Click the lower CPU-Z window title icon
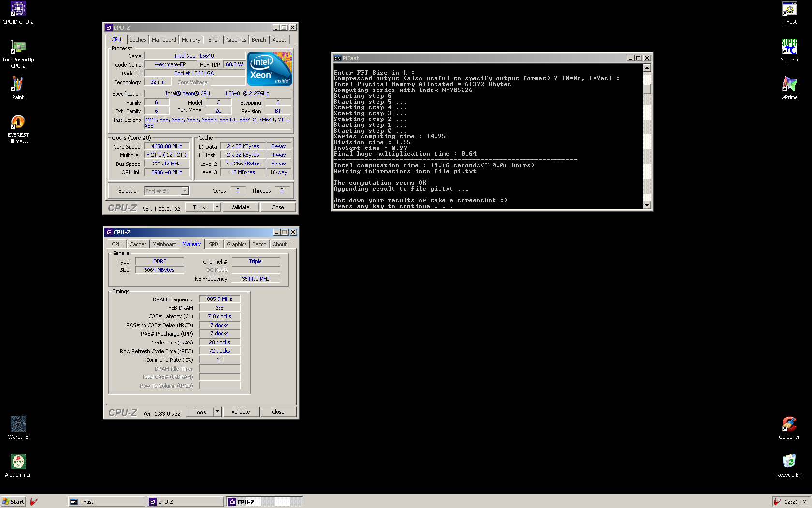 [109, 232]
